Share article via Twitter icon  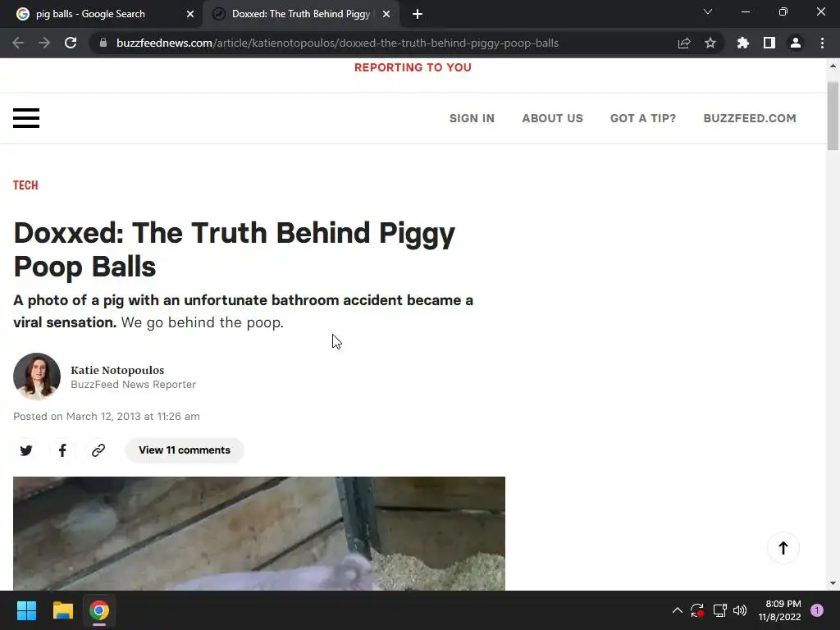coord(26,450)
